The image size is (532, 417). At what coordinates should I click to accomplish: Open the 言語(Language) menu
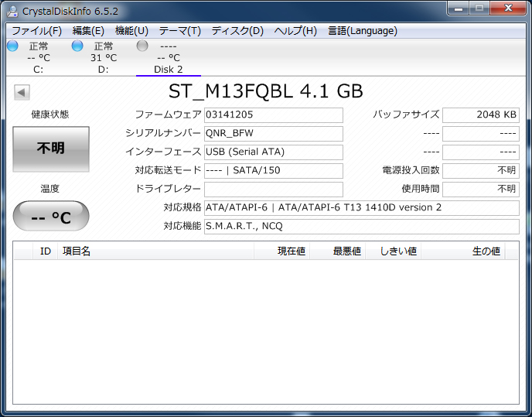(363, 31)
